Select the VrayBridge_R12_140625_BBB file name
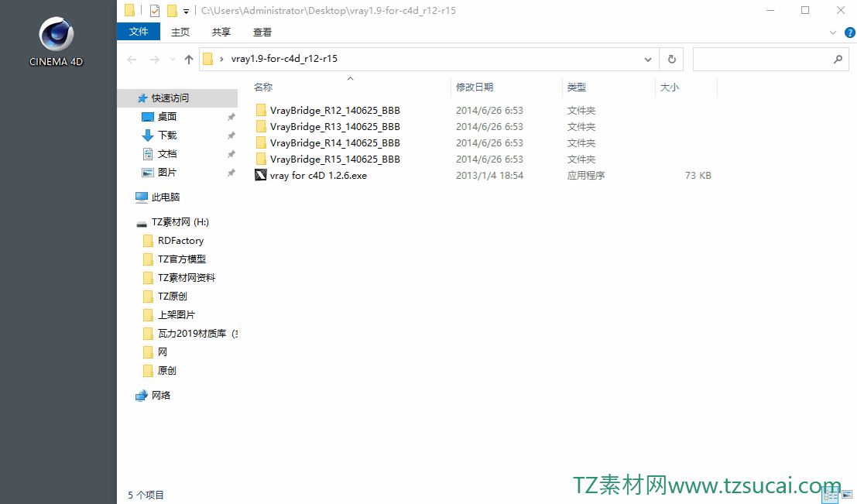Image resolution: width=857 pixels, height=504 pixels. [x=335, y=111]
